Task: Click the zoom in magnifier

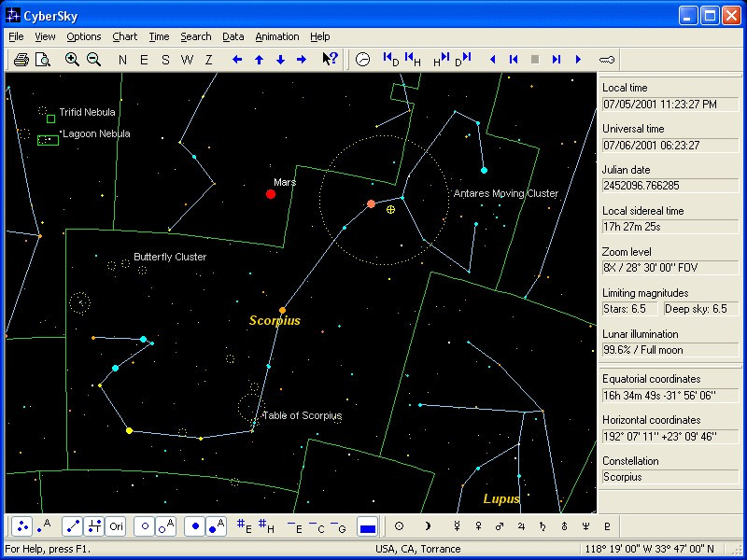Action: click(72, 60)
